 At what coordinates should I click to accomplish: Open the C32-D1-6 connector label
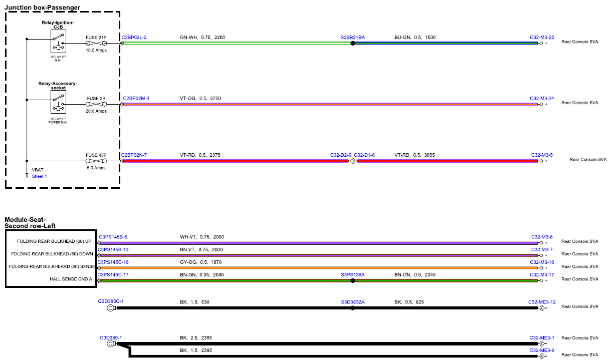[364, 155]
